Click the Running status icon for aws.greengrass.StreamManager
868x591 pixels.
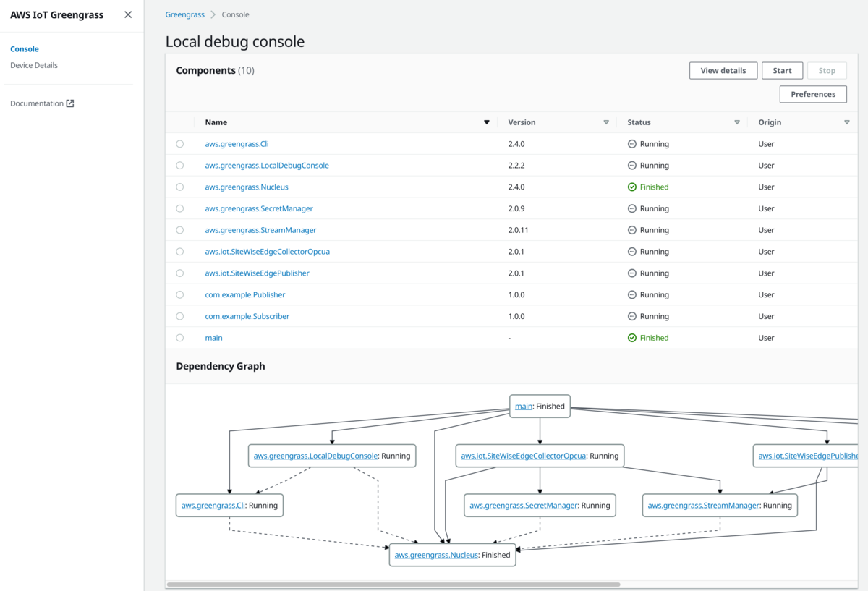632,230
